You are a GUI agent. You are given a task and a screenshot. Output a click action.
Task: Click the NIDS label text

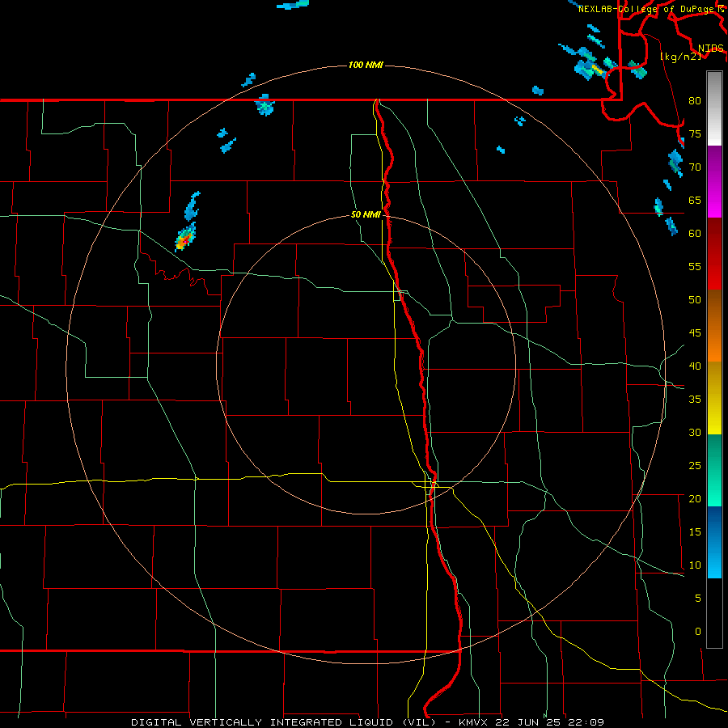710,48
